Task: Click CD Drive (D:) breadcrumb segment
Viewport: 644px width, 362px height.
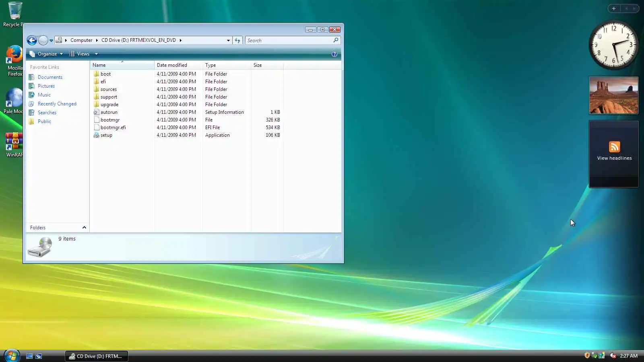Action: click(138, 40)
